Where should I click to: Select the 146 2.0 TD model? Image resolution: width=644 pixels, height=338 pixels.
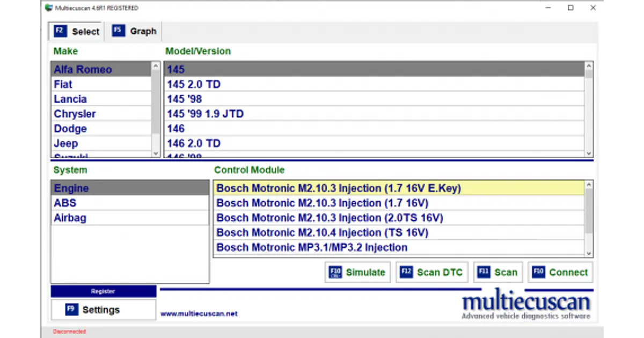tap(374, 143)
